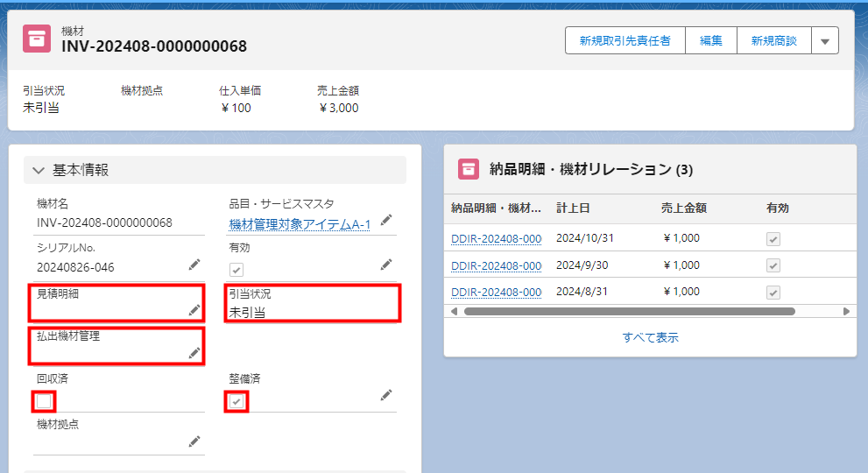Screen dimensions: 868x473
Task: Toggle the 整備済 checkbox
Action: (236, 401)
